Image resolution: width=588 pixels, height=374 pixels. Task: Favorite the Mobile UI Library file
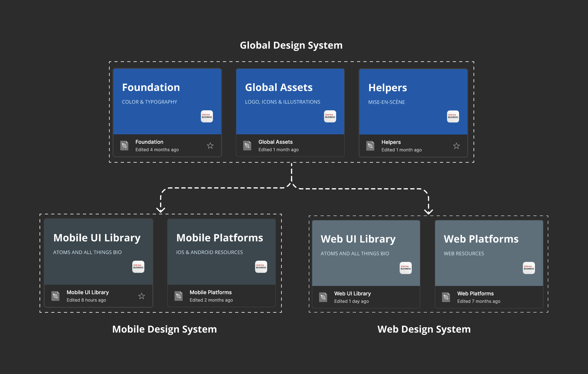tap(141, 296)
